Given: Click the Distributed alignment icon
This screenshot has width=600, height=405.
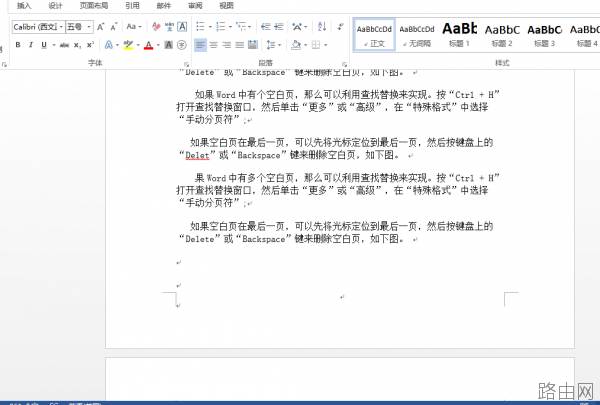Looking at the screenshot, I should tap(253, 45).
